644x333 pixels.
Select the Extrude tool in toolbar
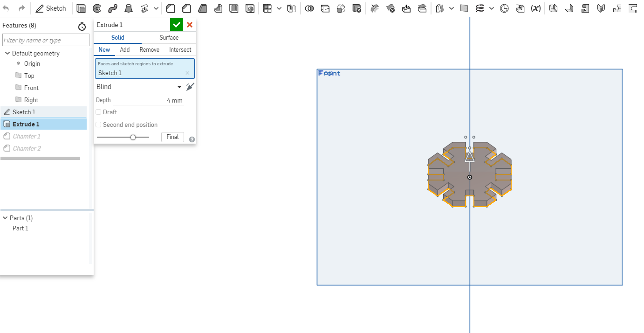[x=81, y=8]
